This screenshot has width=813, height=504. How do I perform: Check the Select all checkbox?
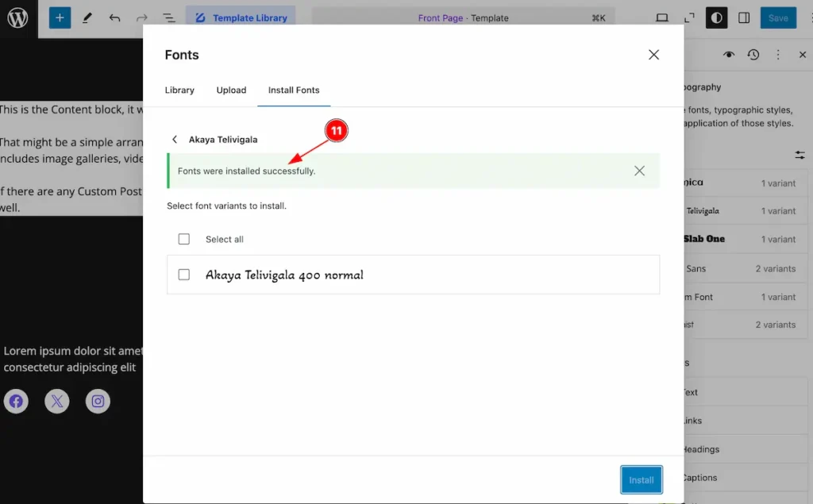tap(184, 239)
